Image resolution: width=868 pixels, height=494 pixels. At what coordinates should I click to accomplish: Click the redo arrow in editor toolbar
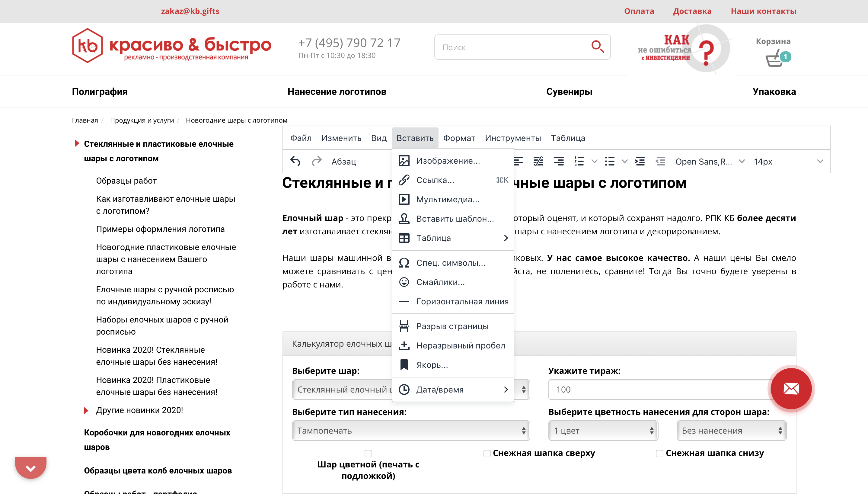point(317,161)
